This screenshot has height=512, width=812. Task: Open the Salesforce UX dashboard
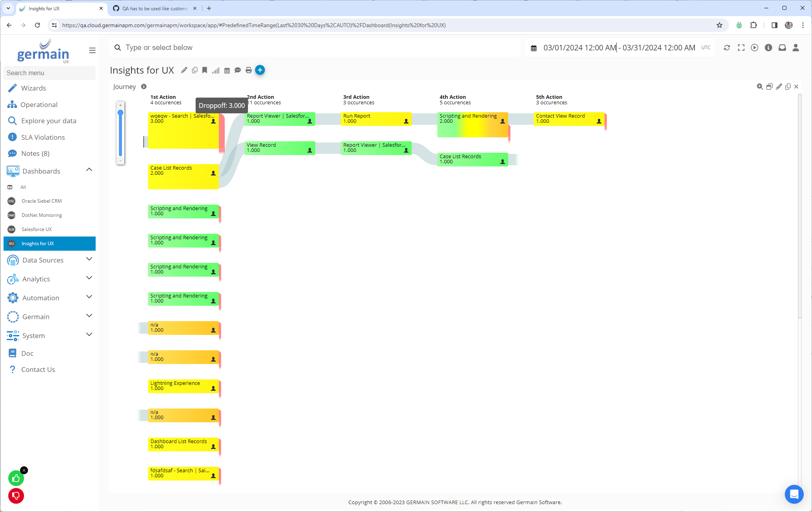(37, 229)
